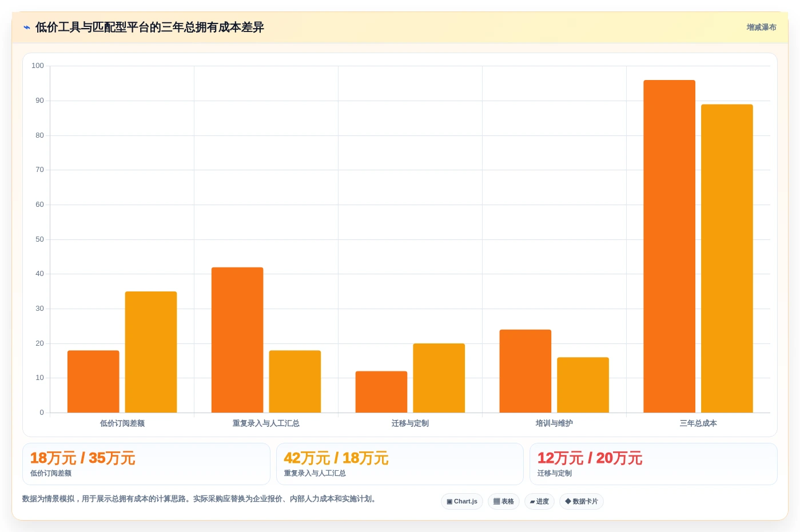800x532 pixels.
Task: Click the x-axis label 三年总成本
Action: pyautogui.click(x=698, y=423)
